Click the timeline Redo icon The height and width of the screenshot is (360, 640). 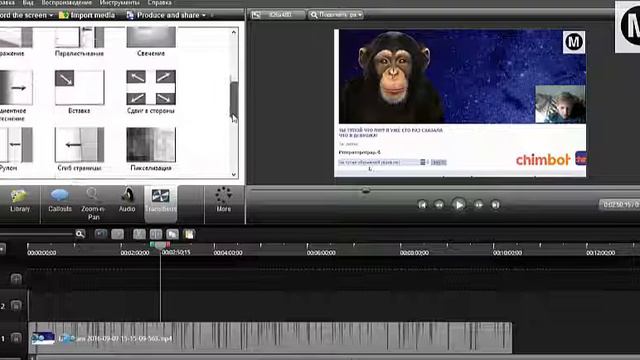pyautogui.click(x=118, y=234)
